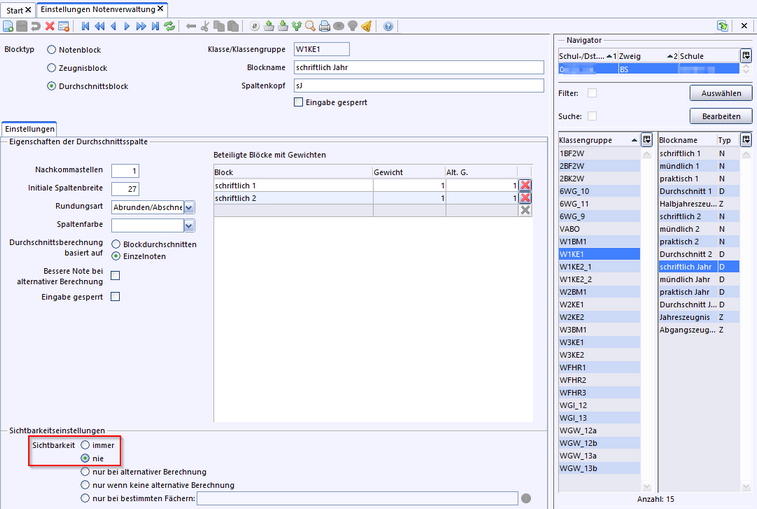Open the Rundungsart dropdown
The image size is (757, 509).
click(189, 207)
